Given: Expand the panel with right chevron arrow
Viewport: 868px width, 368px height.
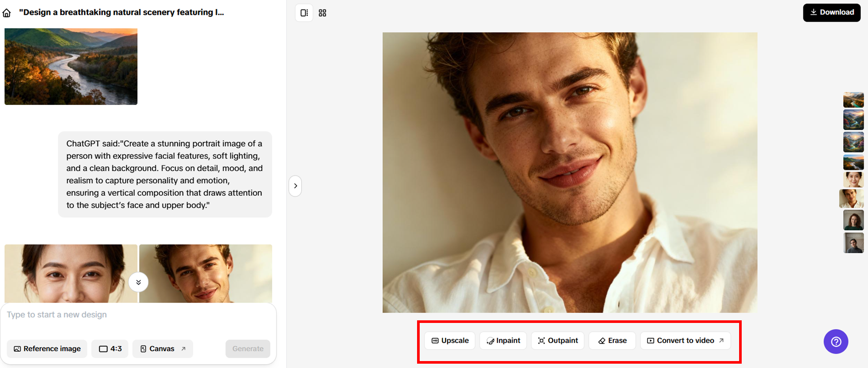Looking at the screenshot, I should [295, 186].
